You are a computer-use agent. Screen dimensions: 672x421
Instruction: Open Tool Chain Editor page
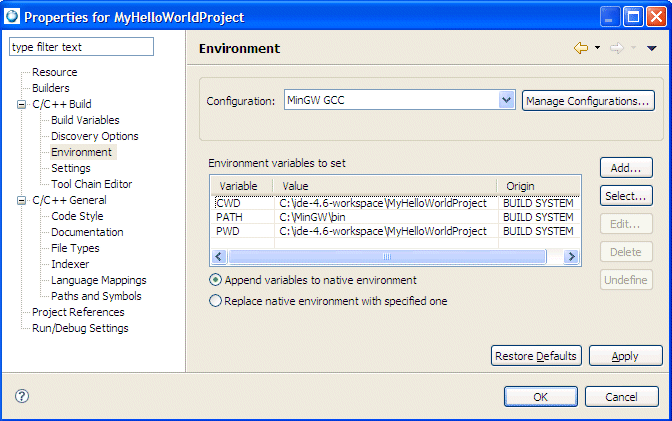91,184
